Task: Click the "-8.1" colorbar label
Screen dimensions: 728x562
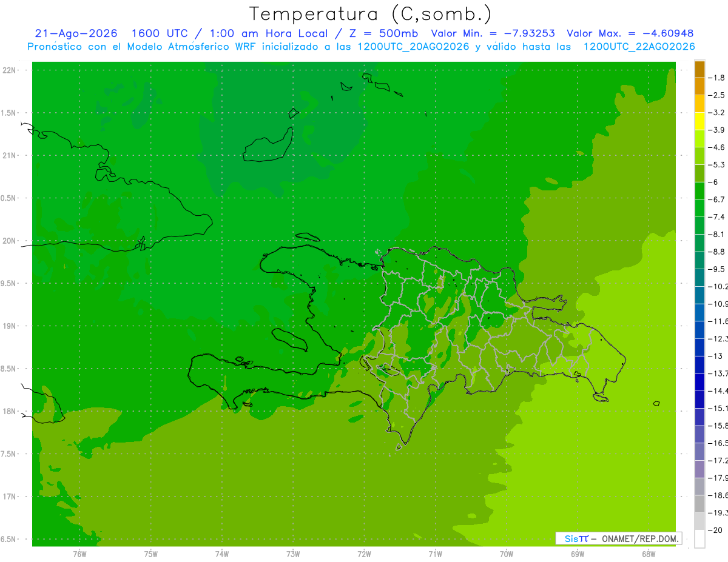Action: coord(716,234)
